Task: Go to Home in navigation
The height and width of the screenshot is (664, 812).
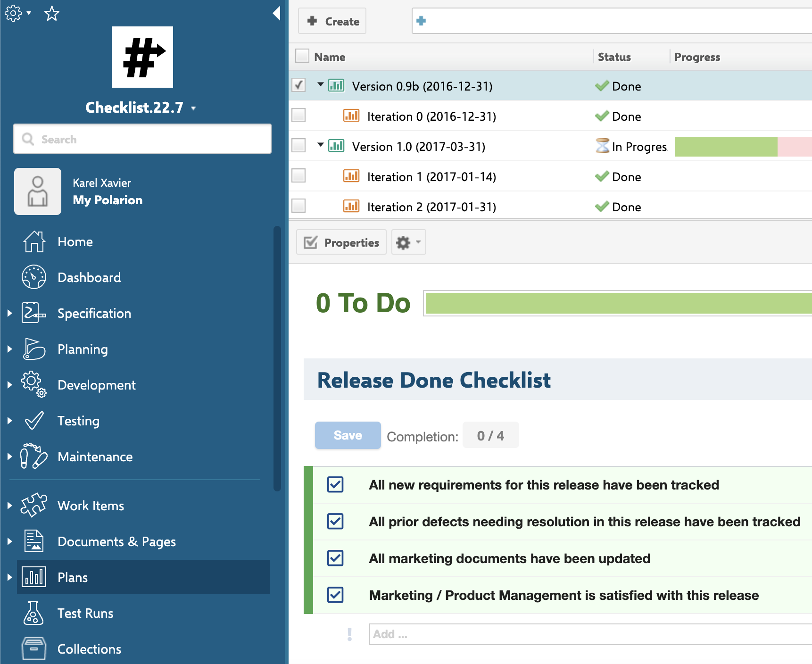Action: point(75,242)
